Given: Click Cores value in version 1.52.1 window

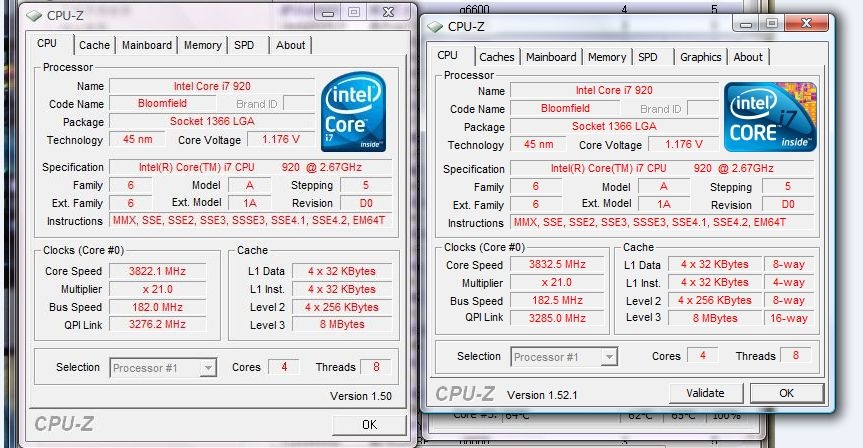Looking at the screenshot, I should click(x=702, y=356).
